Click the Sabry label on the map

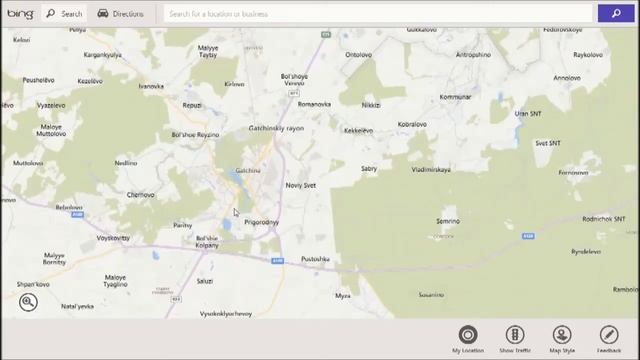pyautogui.click(x=369, y=169)
